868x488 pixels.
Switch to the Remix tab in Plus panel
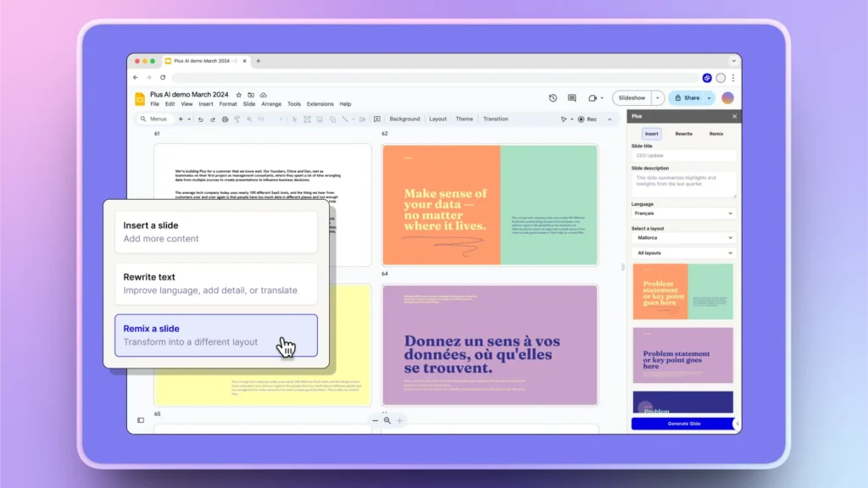point(715,134)
